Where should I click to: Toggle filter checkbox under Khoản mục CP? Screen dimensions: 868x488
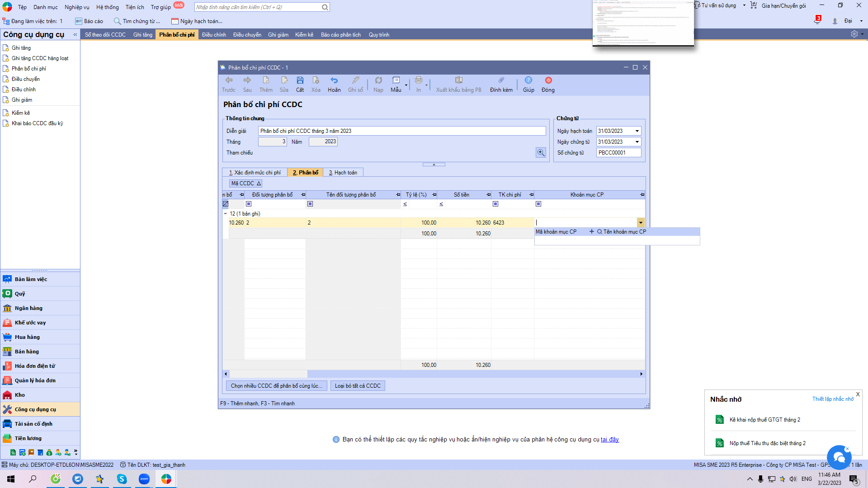[538, 204]
